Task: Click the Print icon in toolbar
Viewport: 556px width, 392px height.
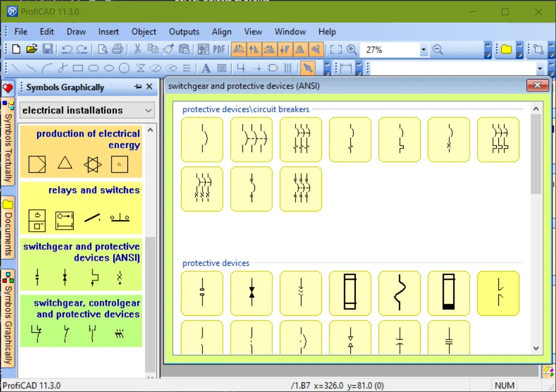Action: [117, 50]
